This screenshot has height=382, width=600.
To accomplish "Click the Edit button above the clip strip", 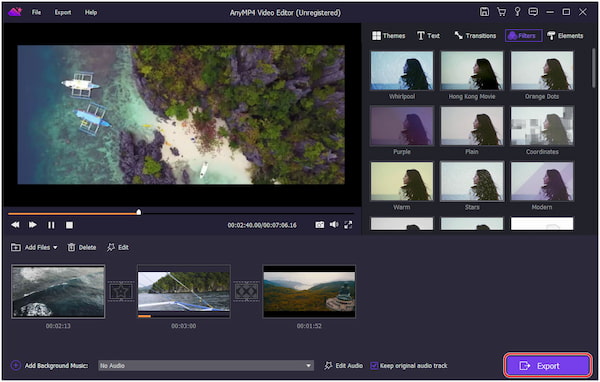I will (117, 247).
